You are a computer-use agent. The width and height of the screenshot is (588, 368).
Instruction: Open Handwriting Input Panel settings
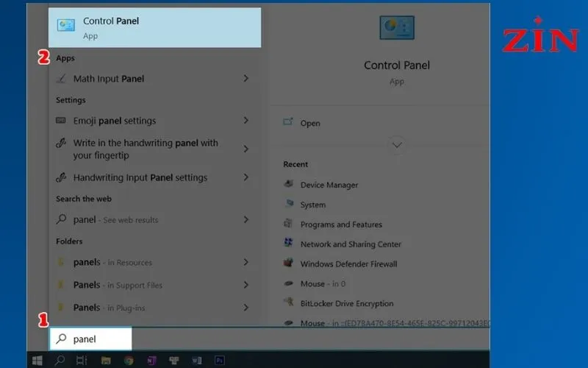[140, 177]
